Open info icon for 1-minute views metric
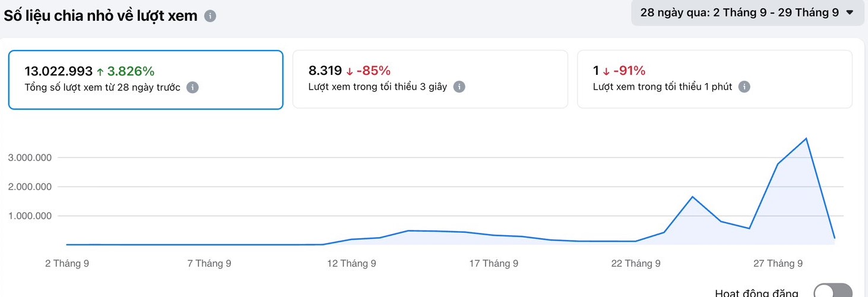The width and height of the screenshot is (868, 297). [x=744, y=87]
